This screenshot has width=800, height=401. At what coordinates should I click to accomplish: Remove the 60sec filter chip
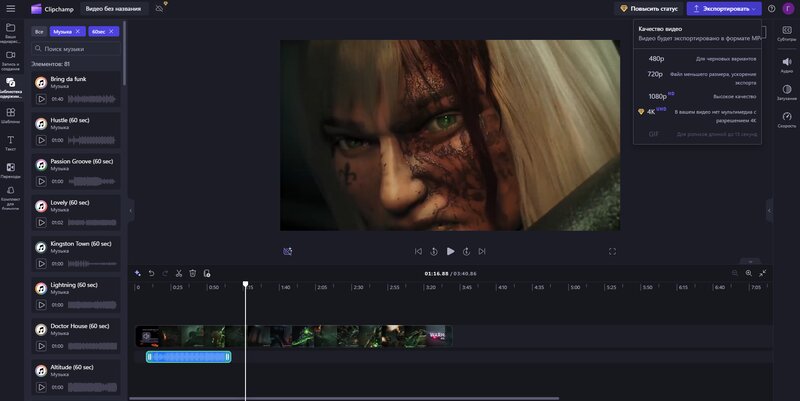[111, 32]
